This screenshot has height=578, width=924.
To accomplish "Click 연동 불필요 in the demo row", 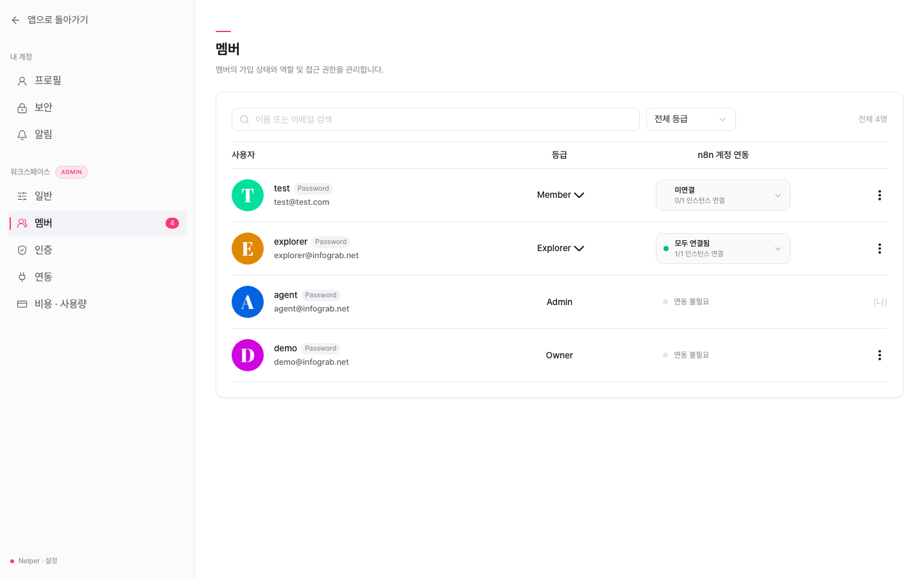I will point(691,355).
